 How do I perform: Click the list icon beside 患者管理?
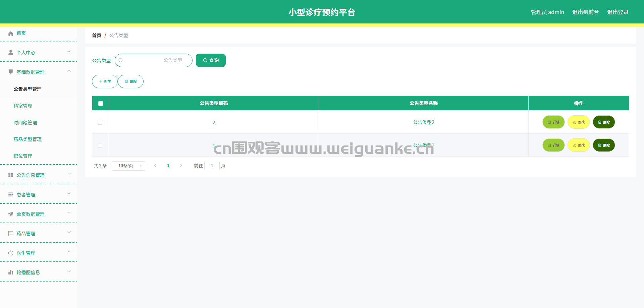coord(11,195)
